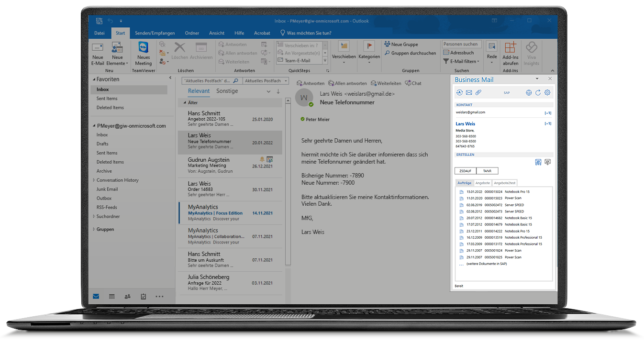Reply using the ribbon Antworten button
Screen dimensions: 644x344
pos(233,44)
